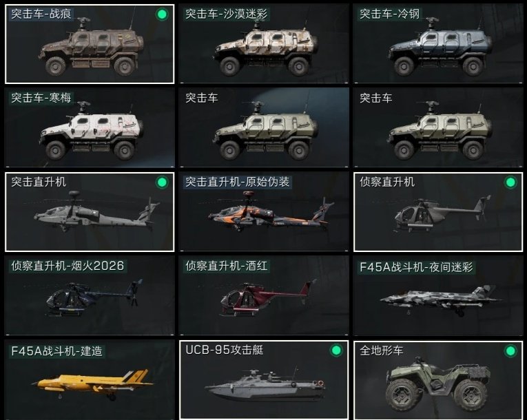Pick the yellow F45A战斗机-建造 jet skin
Viewport: 527px width, 420px height.
pyautogui.click(x=90, y=379)
